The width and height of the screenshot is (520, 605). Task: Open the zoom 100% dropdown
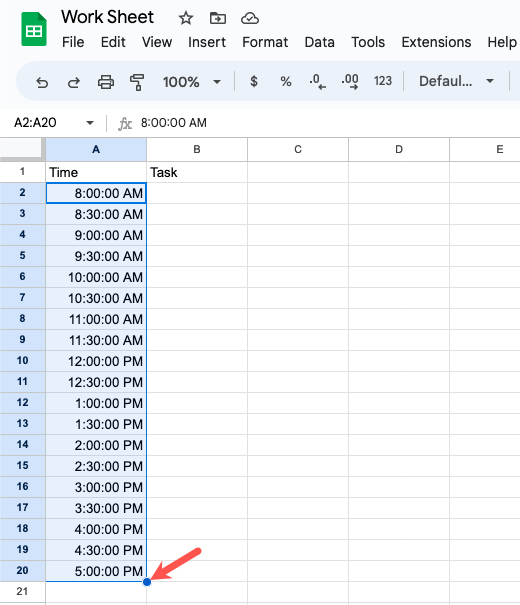click(191, 82)
